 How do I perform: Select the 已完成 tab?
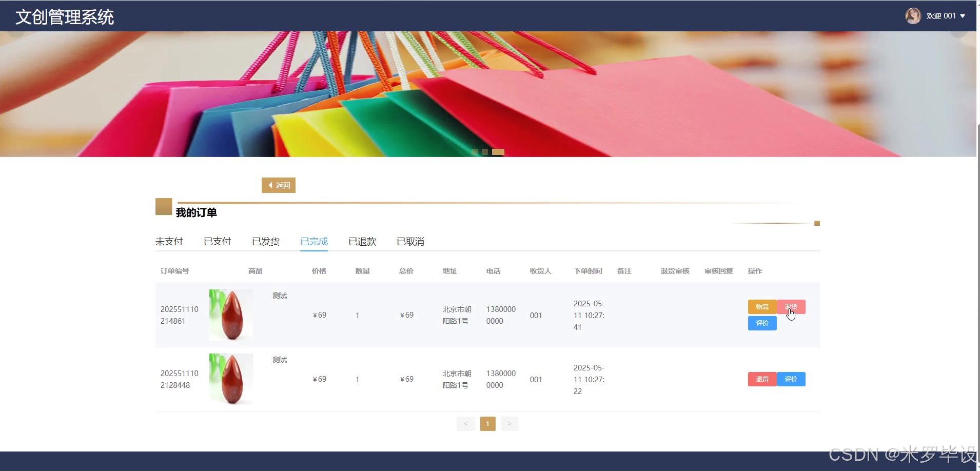pyautogui.click(x=314, y=242)
